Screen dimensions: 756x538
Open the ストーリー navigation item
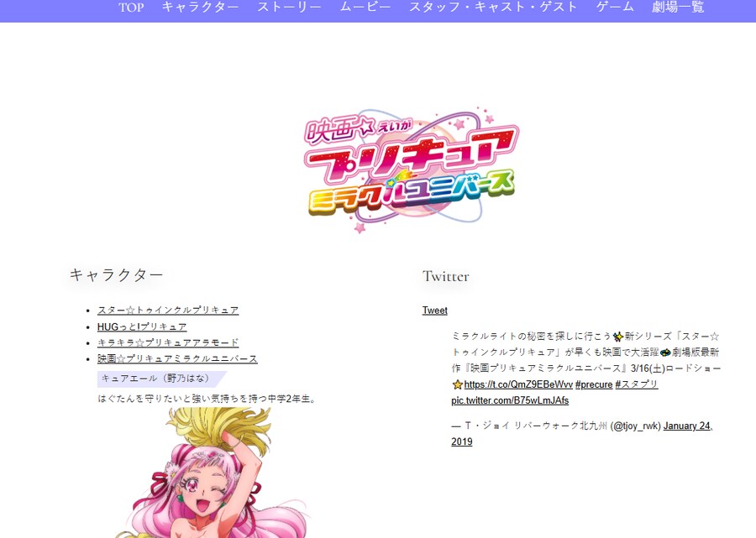click(x=289, y=8)
